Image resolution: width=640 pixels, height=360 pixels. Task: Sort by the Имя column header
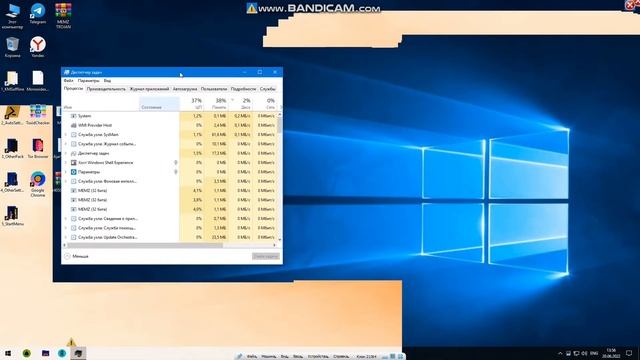[100, 103]
